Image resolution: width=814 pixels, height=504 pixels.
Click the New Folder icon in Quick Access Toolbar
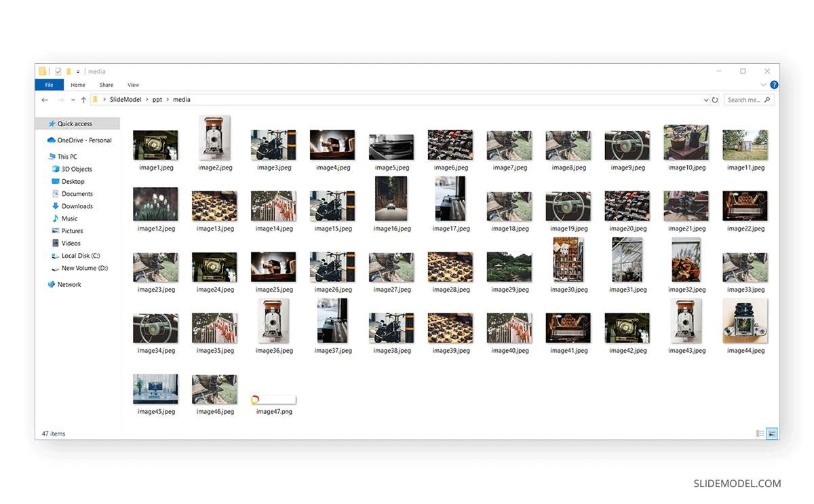point(69,71)
